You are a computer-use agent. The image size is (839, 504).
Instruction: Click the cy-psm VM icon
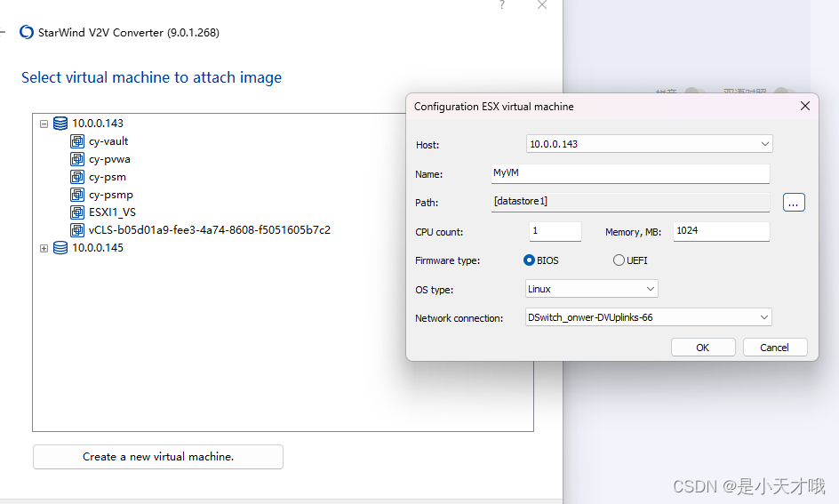77,177
